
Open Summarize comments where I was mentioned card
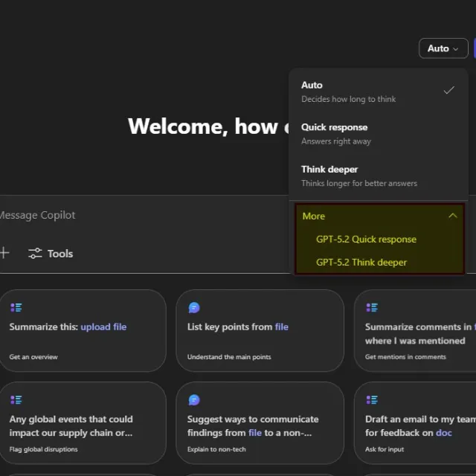[415, 330]
